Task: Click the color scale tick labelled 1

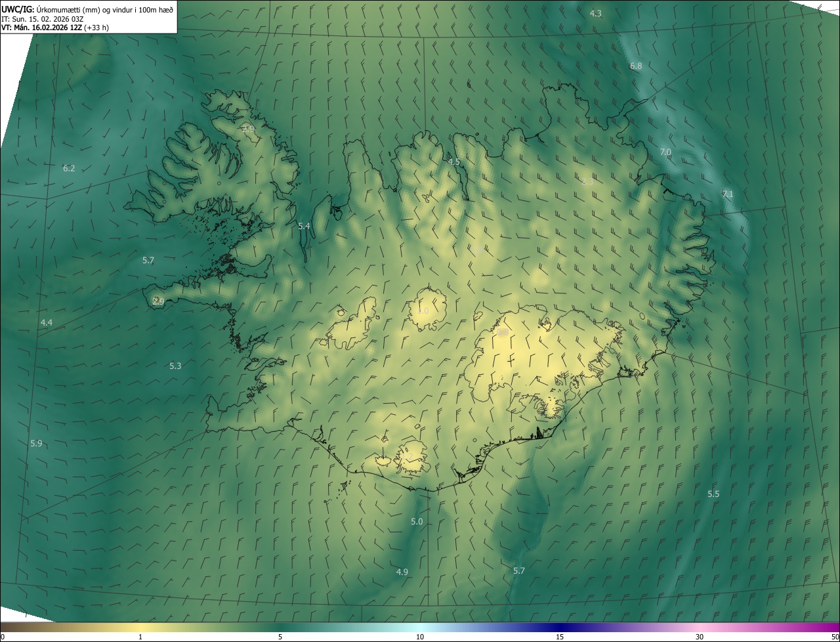Action: click(140, 637)
